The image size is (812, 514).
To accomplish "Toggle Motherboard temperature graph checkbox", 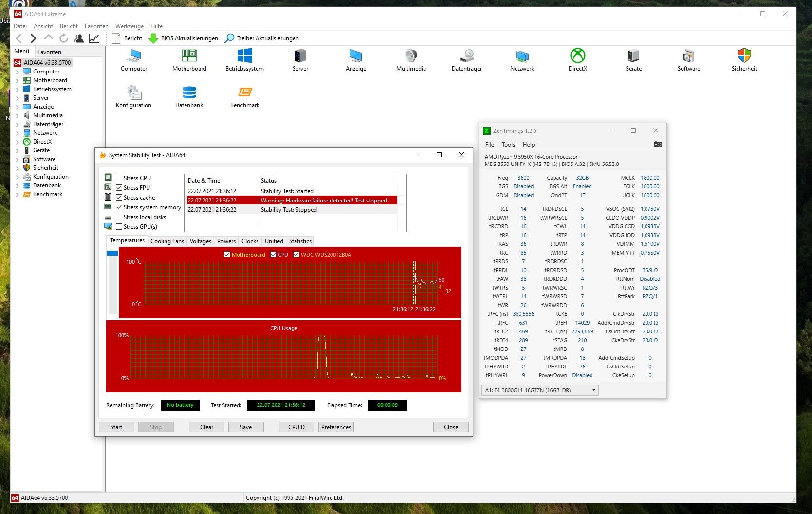I will point(227,255).
